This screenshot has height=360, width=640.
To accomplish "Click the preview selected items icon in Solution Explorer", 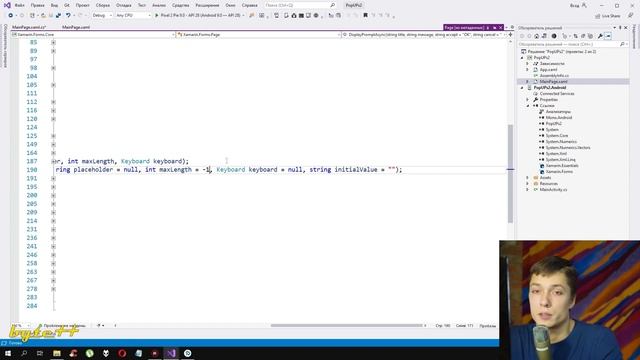I will click(x=608, y=36).
